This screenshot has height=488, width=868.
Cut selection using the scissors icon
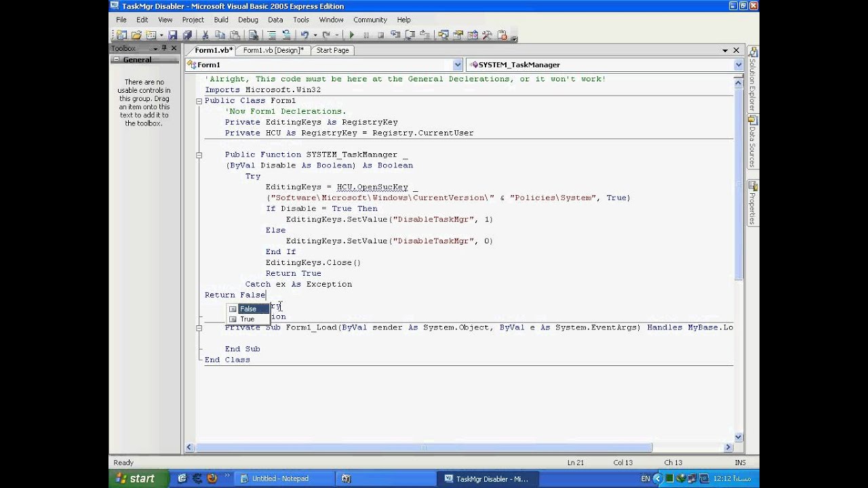click(x=205, y=35)
